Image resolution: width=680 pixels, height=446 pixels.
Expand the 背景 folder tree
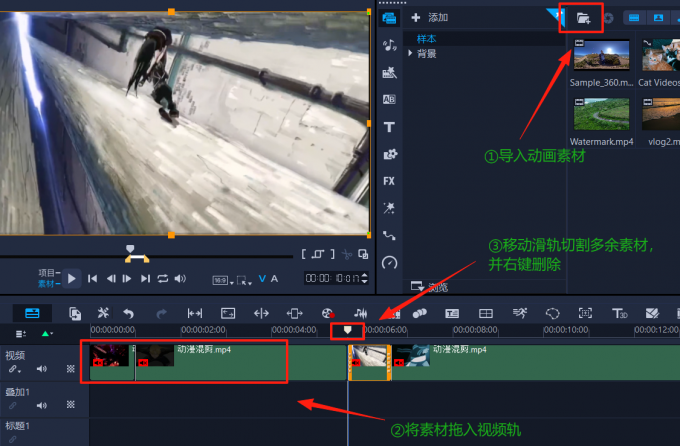(410, 53)
